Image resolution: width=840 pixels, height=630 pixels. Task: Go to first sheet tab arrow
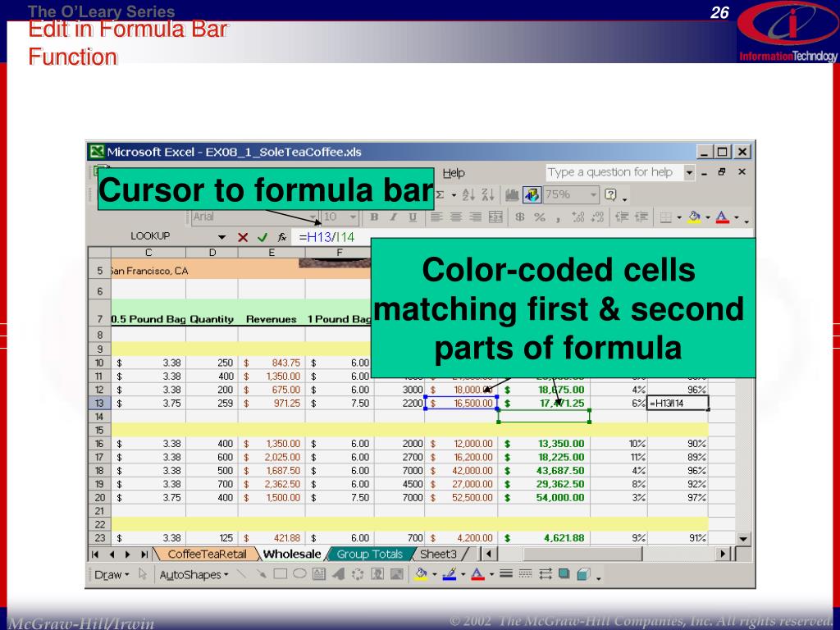click(x=95, y=555)
